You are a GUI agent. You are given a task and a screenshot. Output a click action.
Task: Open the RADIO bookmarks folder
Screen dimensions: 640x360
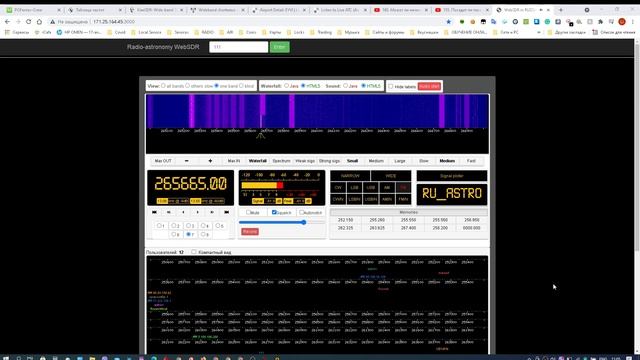tap(204, 32)
